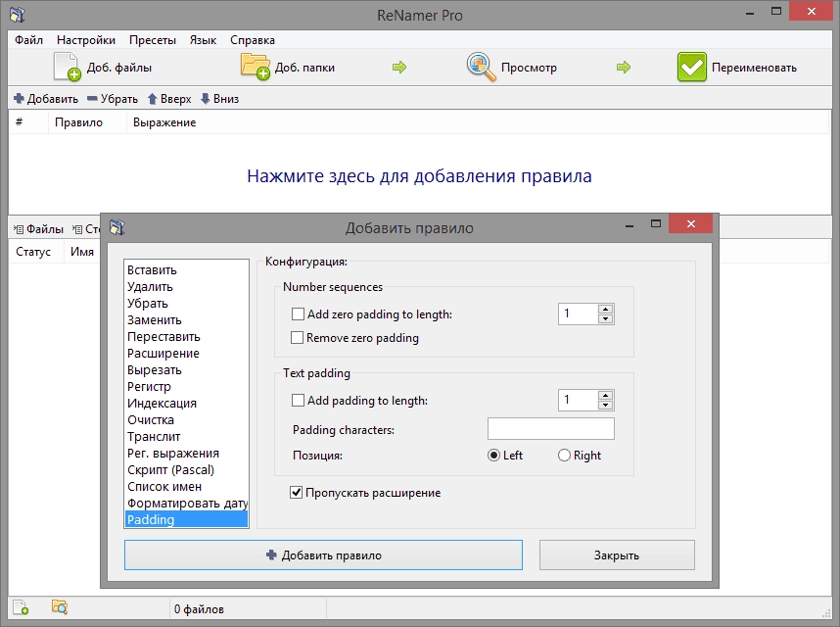Click Нажмите здесь для добавления правила
Screen dimensions: 840x627
point(419,175)
